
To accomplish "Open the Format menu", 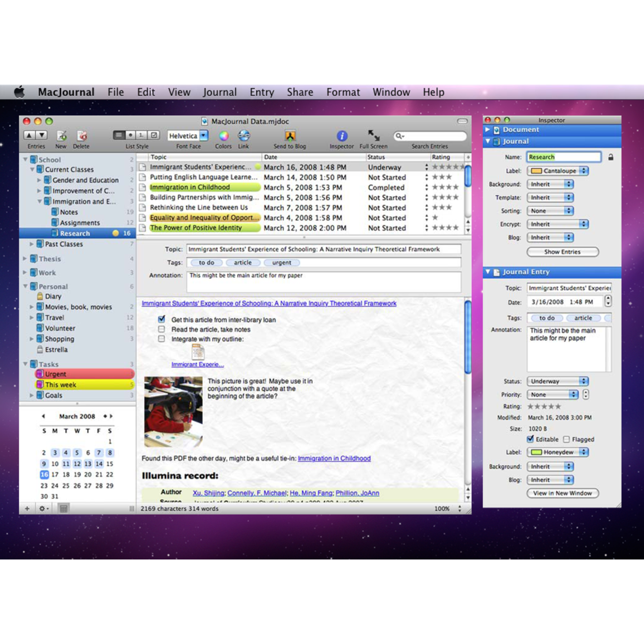I will pyautogui.click(x=343, y=92).
